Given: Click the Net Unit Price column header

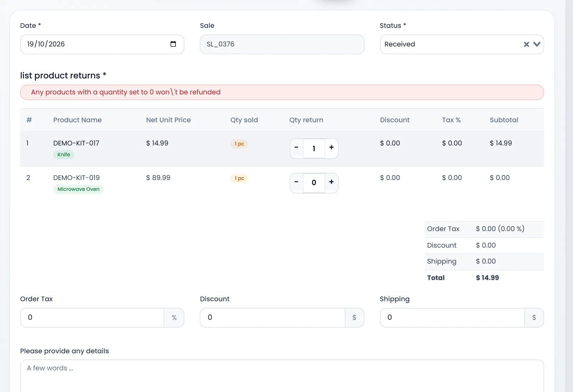Looking at the screenshot, I should click(x=168, y=120).
